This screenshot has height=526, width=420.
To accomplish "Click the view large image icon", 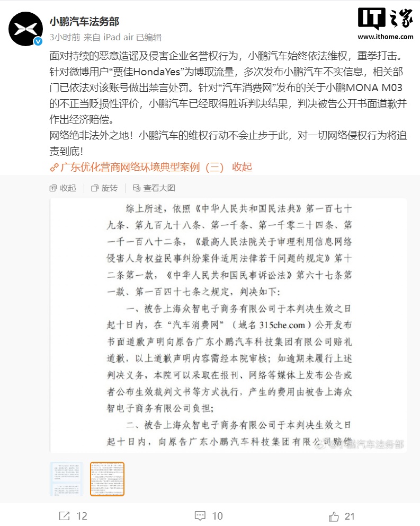I will pos(137,188).
